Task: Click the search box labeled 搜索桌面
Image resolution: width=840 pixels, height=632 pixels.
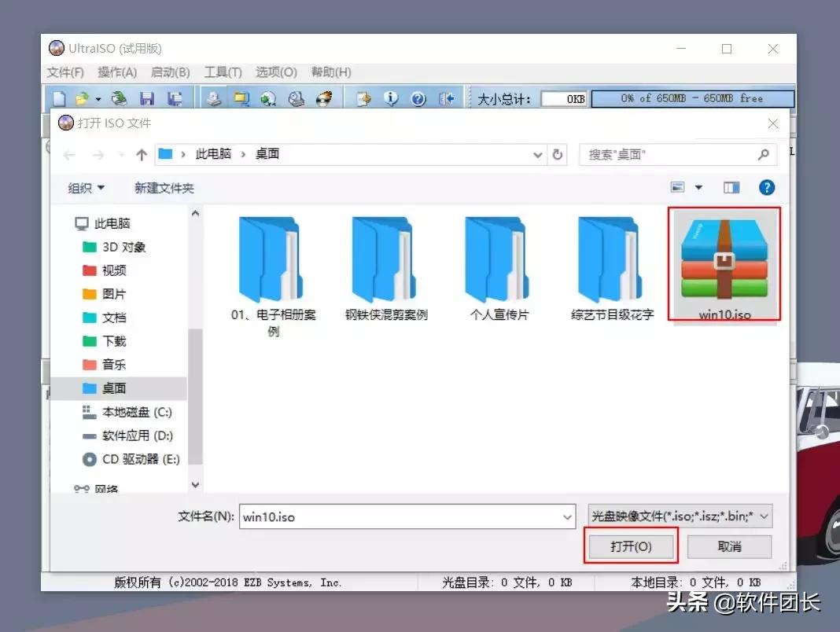Action: click(676, 154)
